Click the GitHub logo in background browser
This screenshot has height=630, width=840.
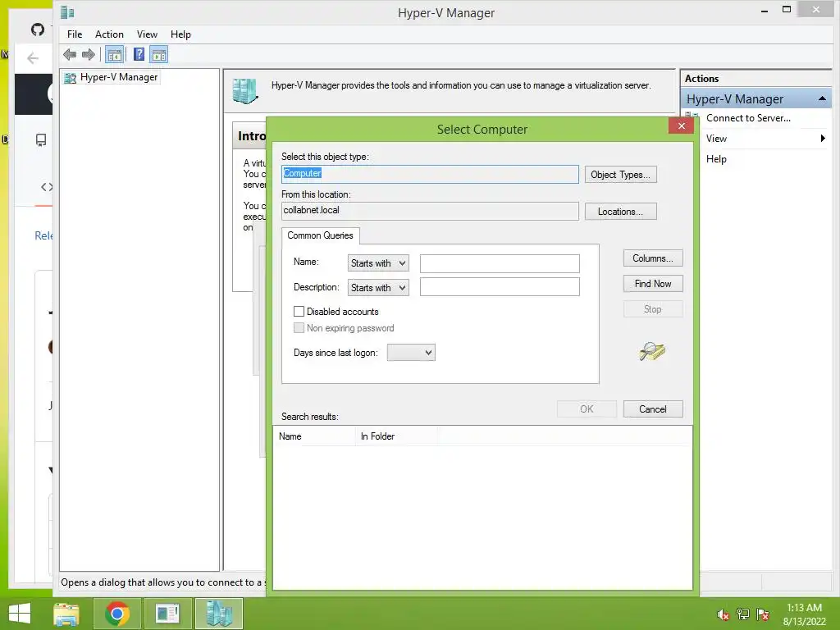point(38,30)
